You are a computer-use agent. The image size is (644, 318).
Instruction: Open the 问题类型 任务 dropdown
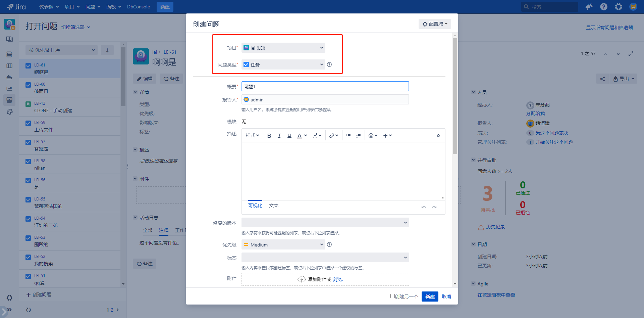pyautogui.click(x=283, y=64)
